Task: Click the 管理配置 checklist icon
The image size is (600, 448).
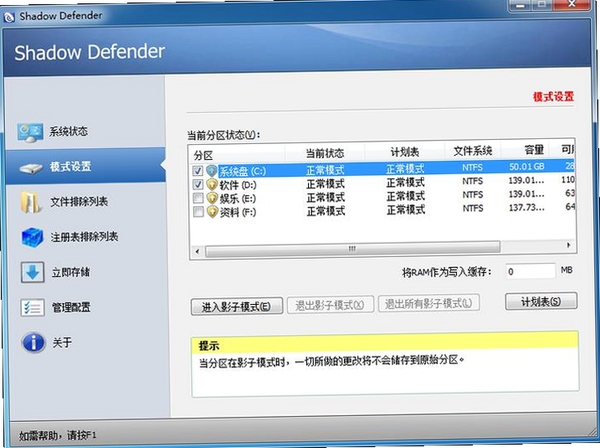Action: (x=33, y=307)
